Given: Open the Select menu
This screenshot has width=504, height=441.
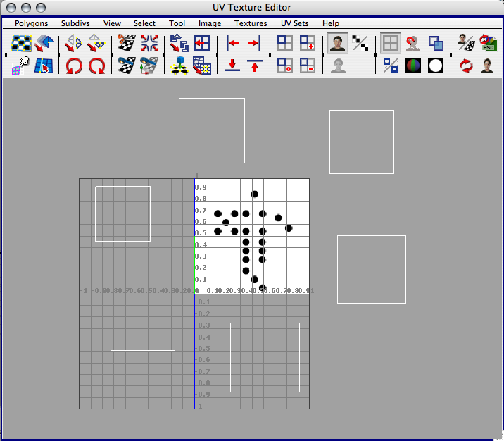Looking at the screenshot, I should tap(144, 23).
